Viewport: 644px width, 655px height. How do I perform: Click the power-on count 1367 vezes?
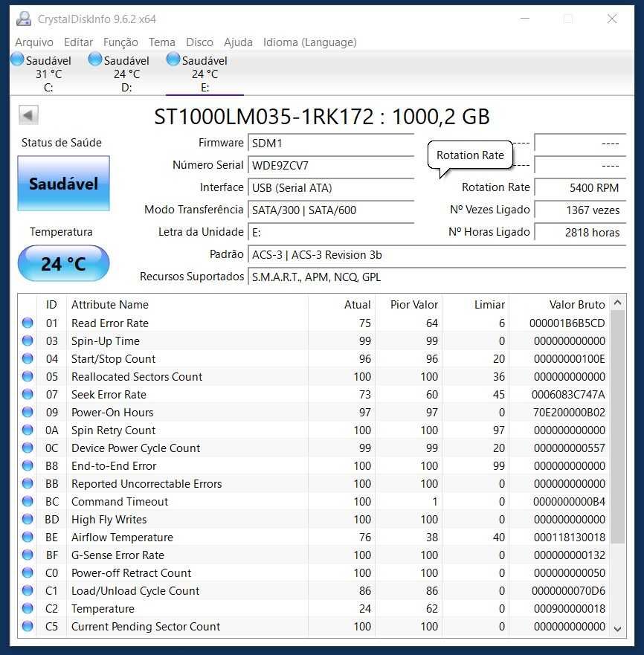pos(581,210)
